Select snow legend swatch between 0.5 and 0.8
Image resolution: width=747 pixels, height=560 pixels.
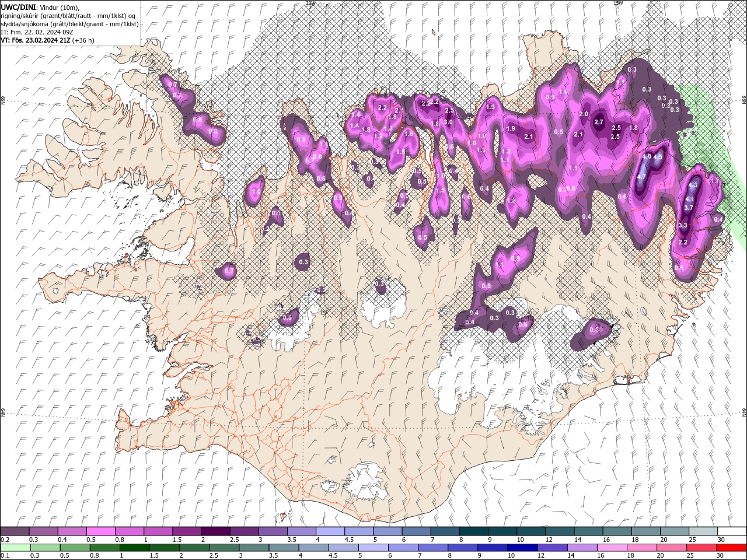tap(100, 531)
